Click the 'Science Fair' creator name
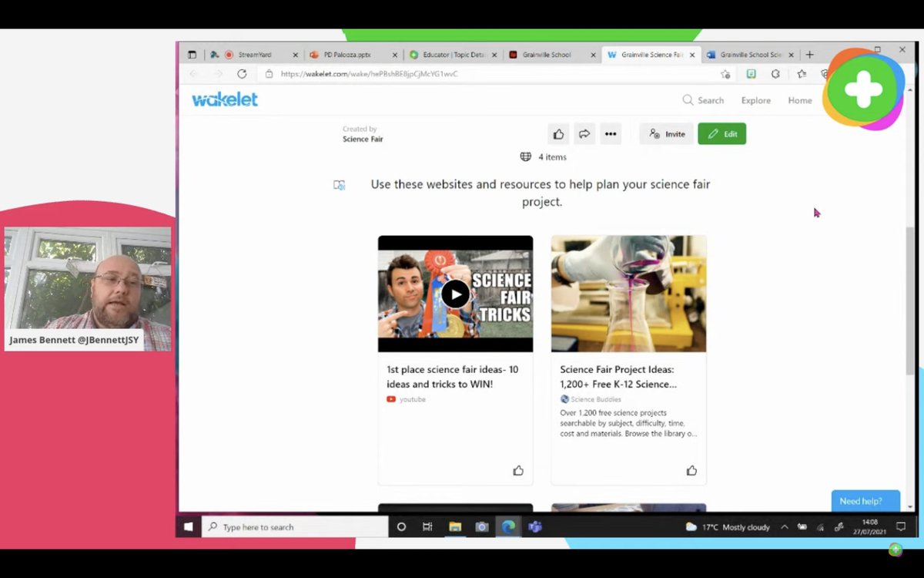The height and width of the screenshot is (578, 924). [363, 139]
